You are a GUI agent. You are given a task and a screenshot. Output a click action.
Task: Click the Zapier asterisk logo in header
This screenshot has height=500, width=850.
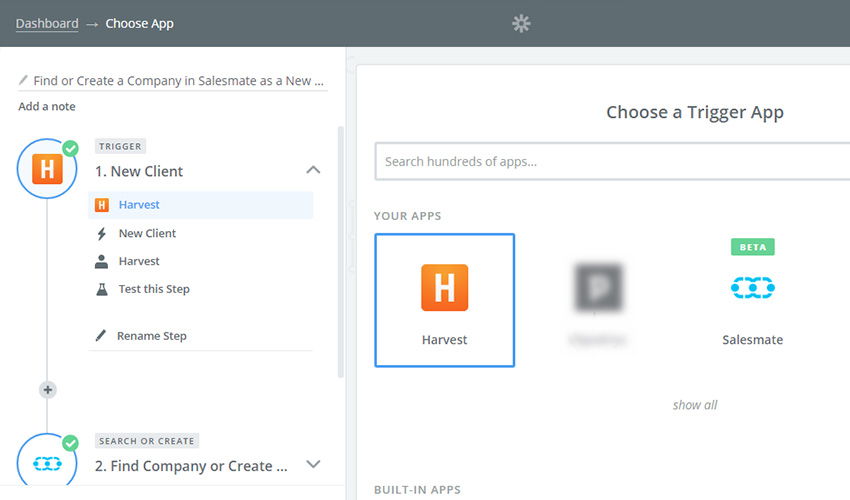(521, 23)
